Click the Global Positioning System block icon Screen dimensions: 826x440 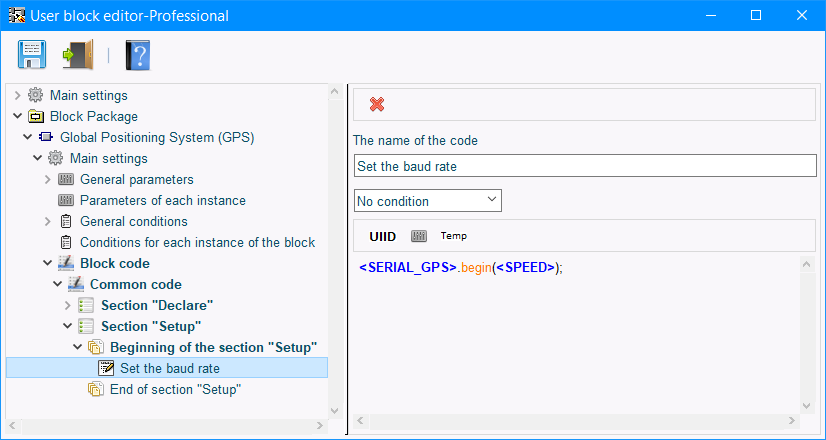click(46, 138)
